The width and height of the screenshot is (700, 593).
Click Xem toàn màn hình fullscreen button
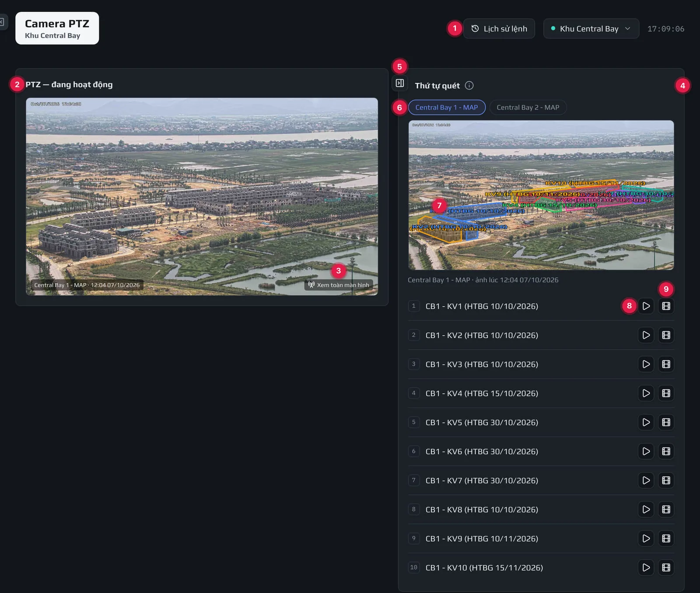click(339, 285)
